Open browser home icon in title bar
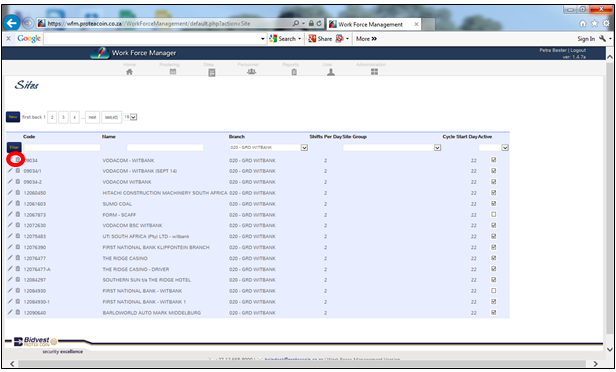Image resolution: width=616 pixels, height=372 pixels. point(583,24)
